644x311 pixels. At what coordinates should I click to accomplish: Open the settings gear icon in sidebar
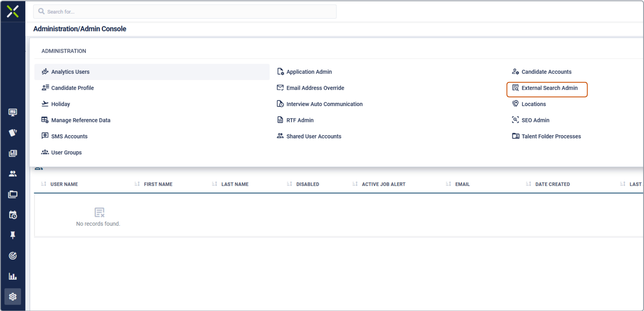pos(13,296)
